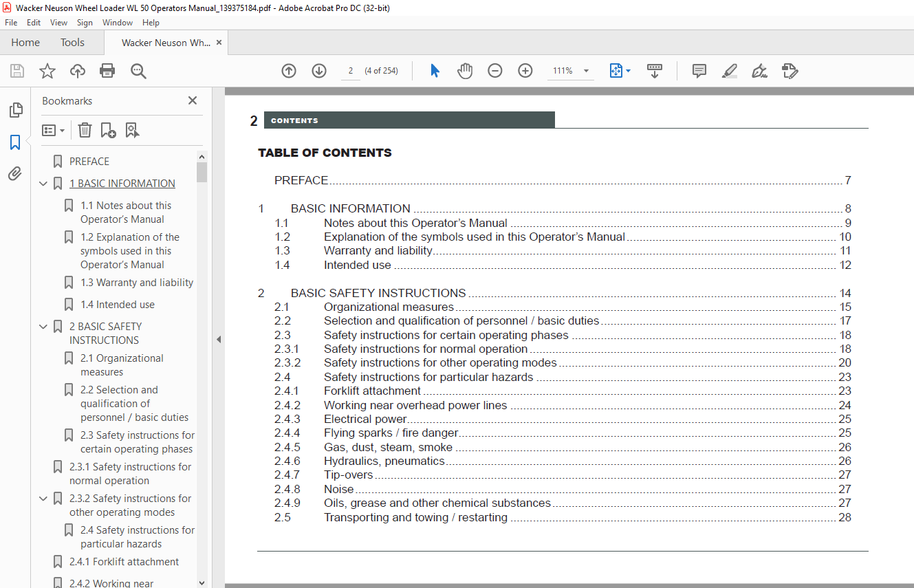
Task: Click the Save file floppy icon
Action: click(x=17, y=71)
